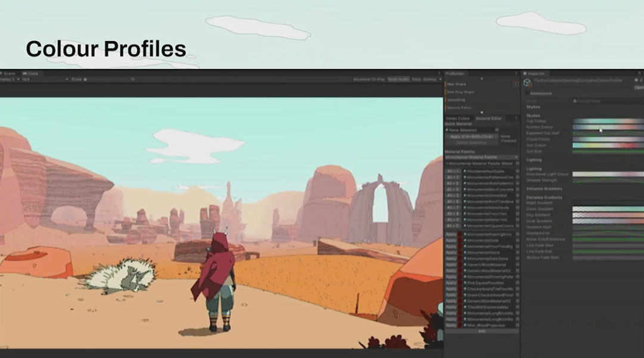Pick object for MonumentalMetalGrate material slot
644x358 pixels.
(517, 207)
